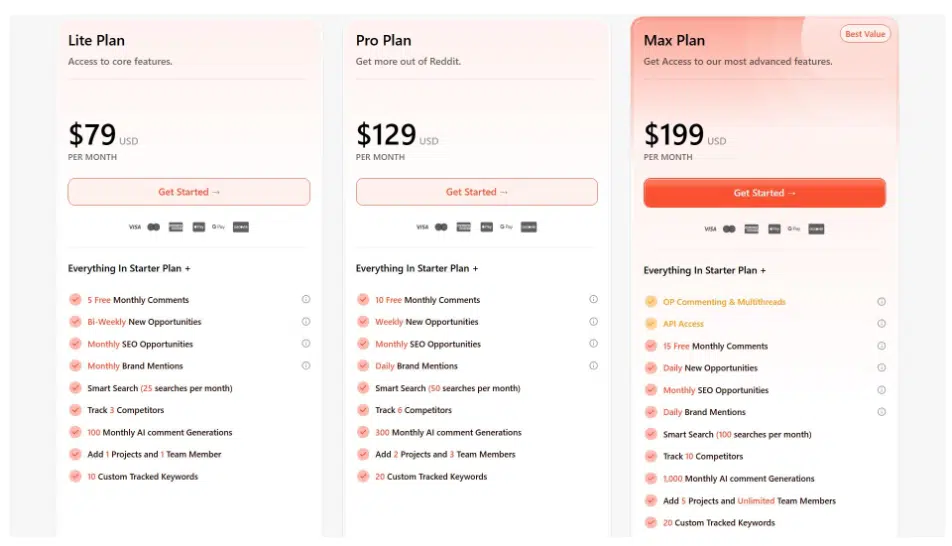
Task: Click the $129 price on the Pro Plan
Action: [385, 134]
